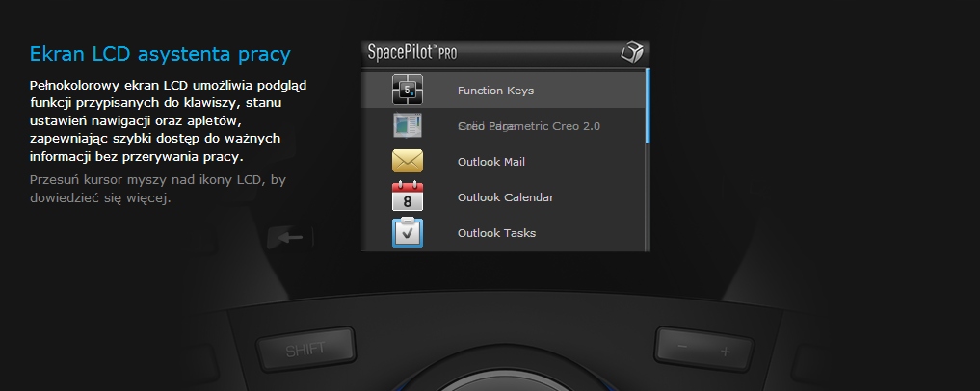
Task: Click the blue LCD scrollbar
Action: coord(648,106)
